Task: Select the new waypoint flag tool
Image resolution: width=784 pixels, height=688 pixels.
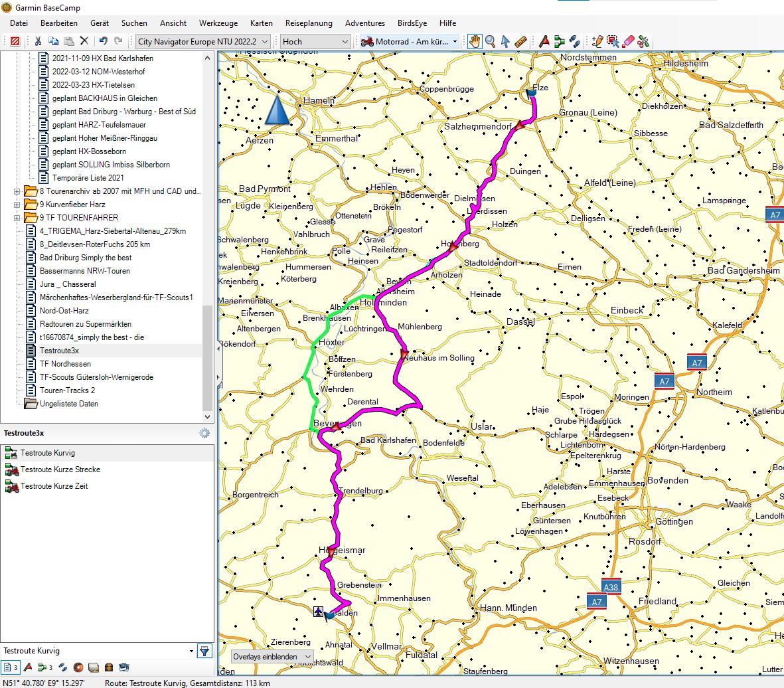Action: (544, 41)
